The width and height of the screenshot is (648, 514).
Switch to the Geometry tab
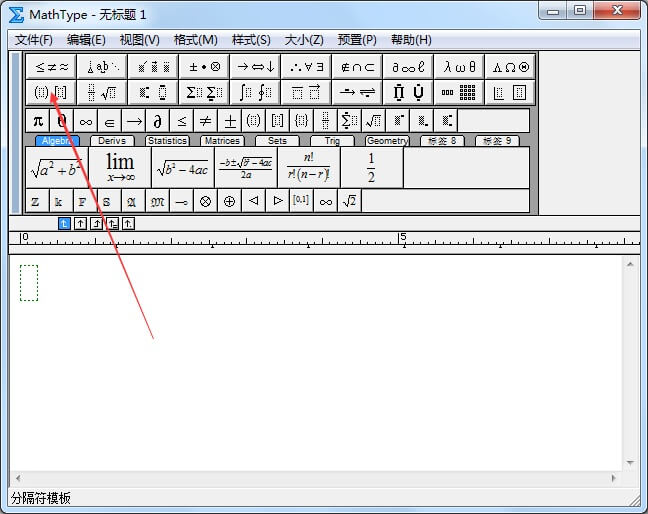pos(387,141)
